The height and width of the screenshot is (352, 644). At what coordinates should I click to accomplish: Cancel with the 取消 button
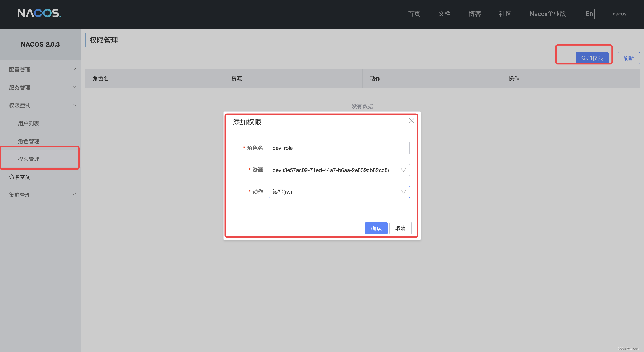point(400,228)
